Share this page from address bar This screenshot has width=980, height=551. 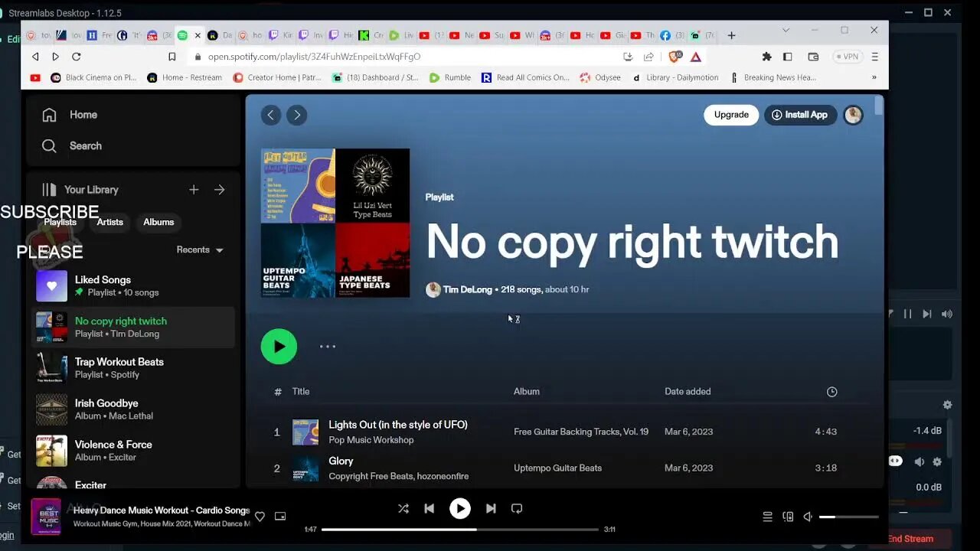click(648, 57)
